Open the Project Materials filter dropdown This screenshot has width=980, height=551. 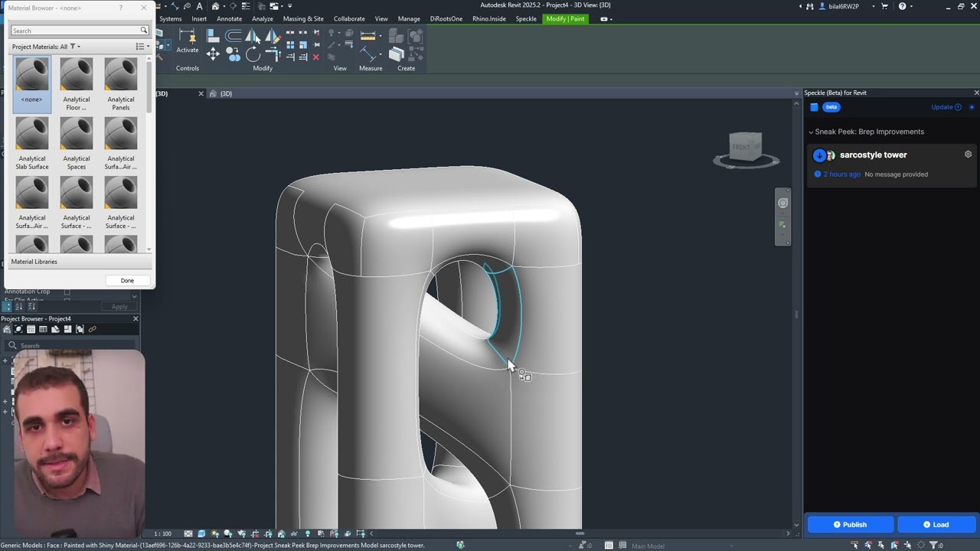tap(75, 47)
